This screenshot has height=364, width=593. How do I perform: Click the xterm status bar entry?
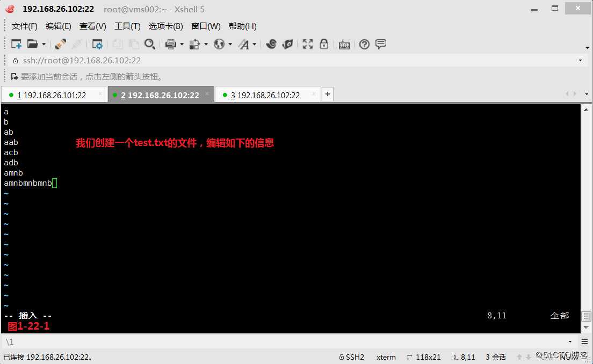pos(386,357)
